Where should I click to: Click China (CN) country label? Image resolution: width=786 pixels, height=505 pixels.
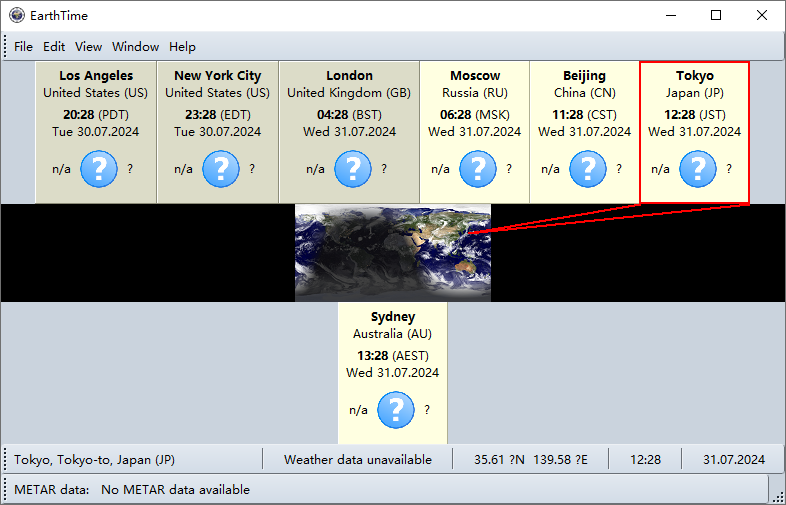(584, 93)
